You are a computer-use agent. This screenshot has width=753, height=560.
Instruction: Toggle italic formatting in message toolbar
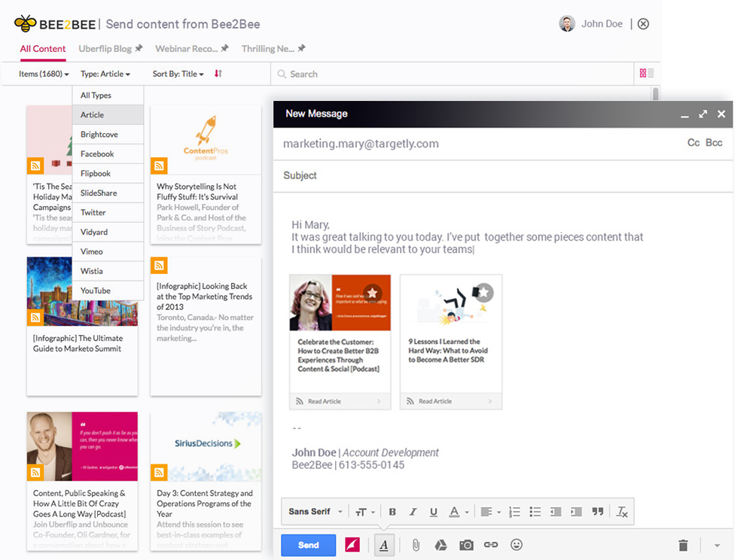pyautogui.click(x=413, y=512)
